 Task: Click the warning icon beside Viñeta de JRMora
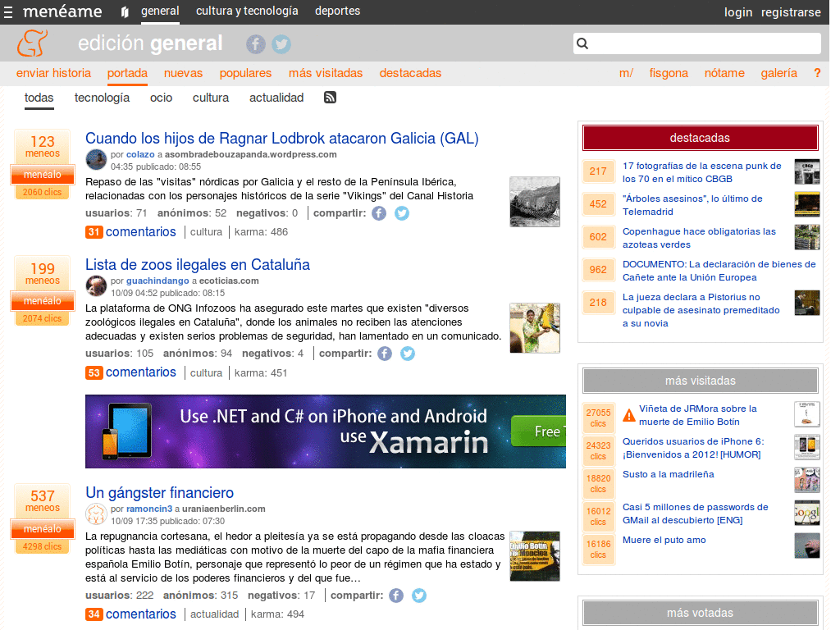[629, 415]
